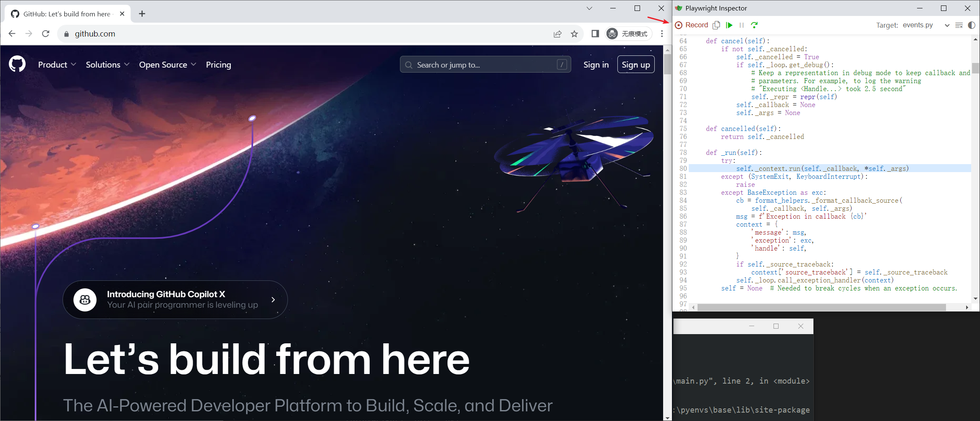The height and width of the screenshot is (421, 980).
Task: Resume script execution in Playwright Inspector
Action: click(729, 25)
